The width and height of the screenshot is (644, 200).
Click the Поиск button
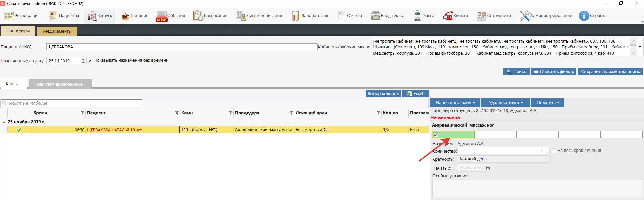516,72
